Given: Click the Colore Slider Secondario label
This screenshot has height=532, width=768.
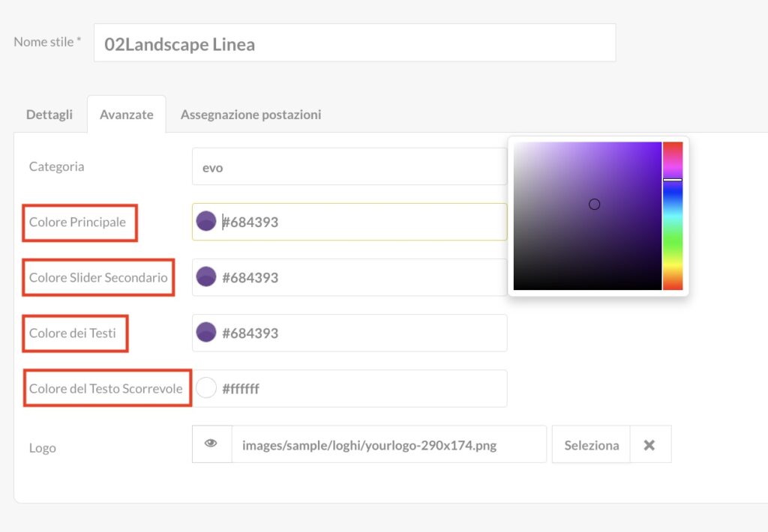Looking at the screenshot, I should point(98,277).
